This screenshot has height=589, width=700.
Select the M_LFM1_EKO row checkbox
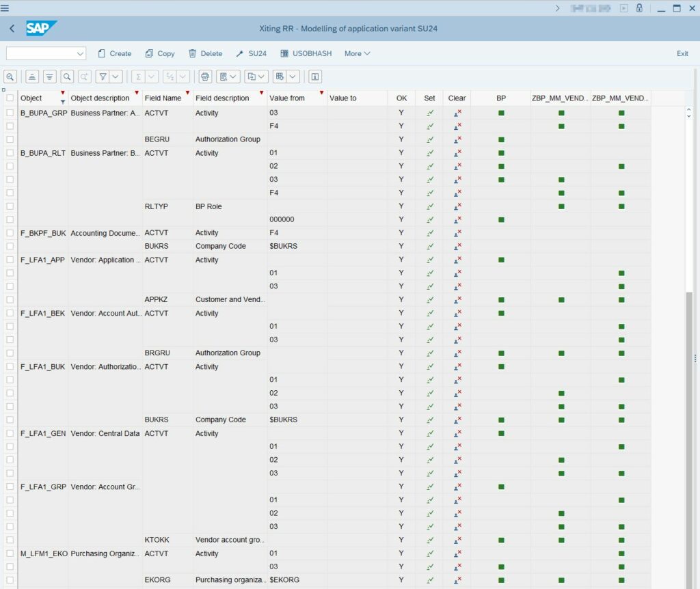point(10,553)
